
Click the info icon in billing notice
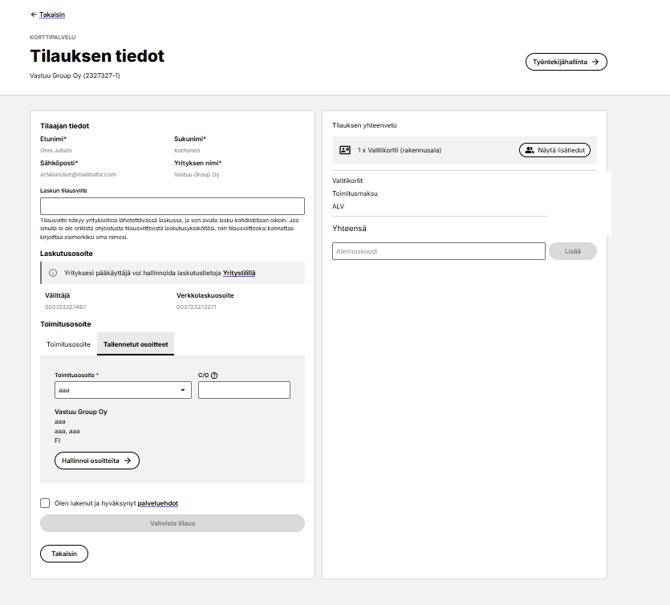click(53, 273)
